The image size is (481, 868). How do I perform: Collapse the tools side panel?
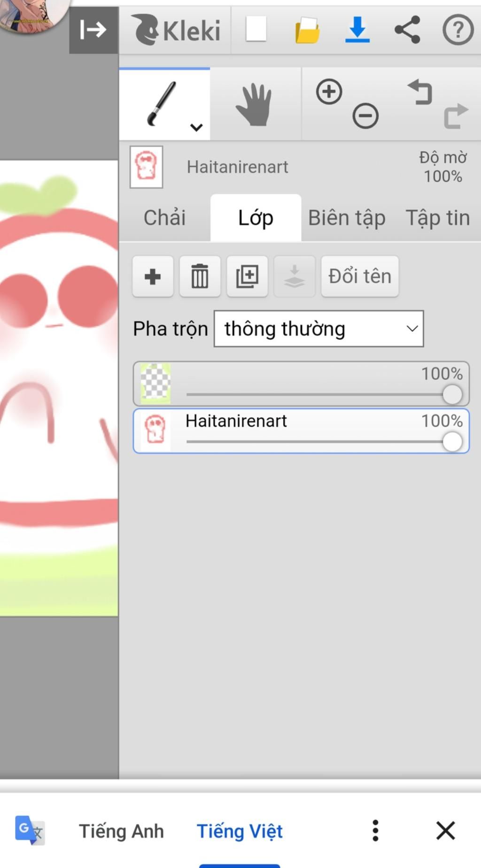pyautogui.click(x=93, y=30)
